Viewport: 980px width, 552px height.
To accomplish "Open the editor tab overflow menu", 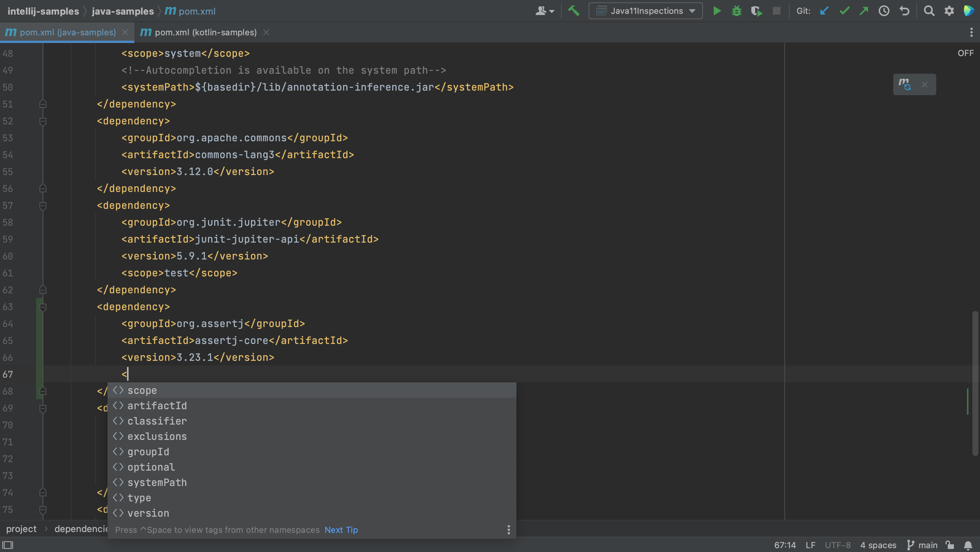I will (x=971, y=32).
